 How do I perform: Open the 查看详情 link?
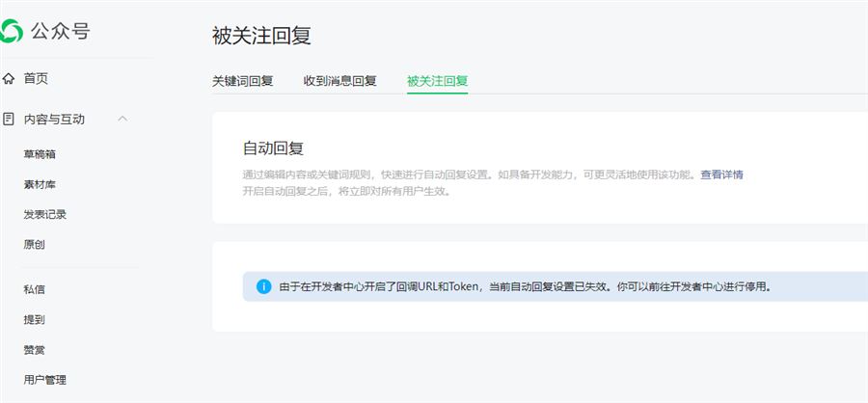click(721, 175)
